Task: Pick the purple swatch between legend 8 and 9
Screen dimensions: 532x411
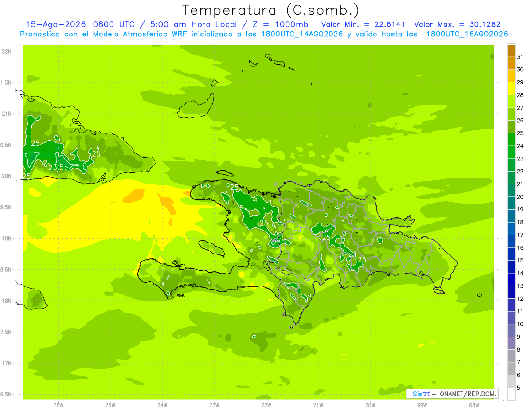Action: [511, 343]
